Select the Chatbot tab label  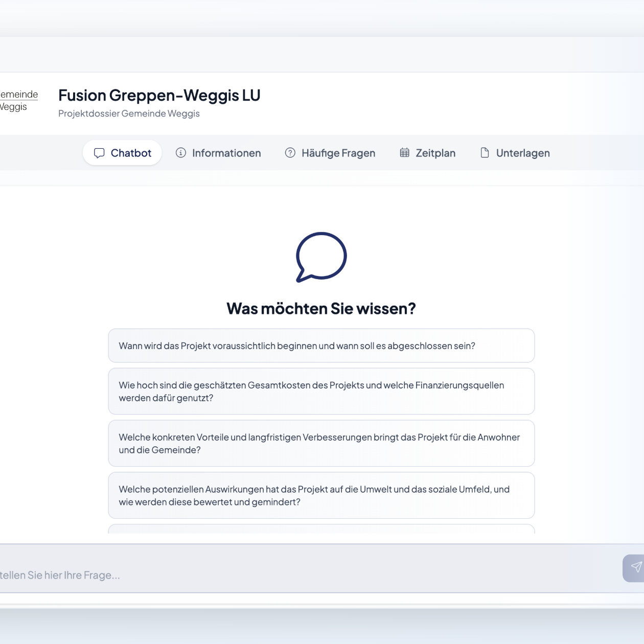131,153
